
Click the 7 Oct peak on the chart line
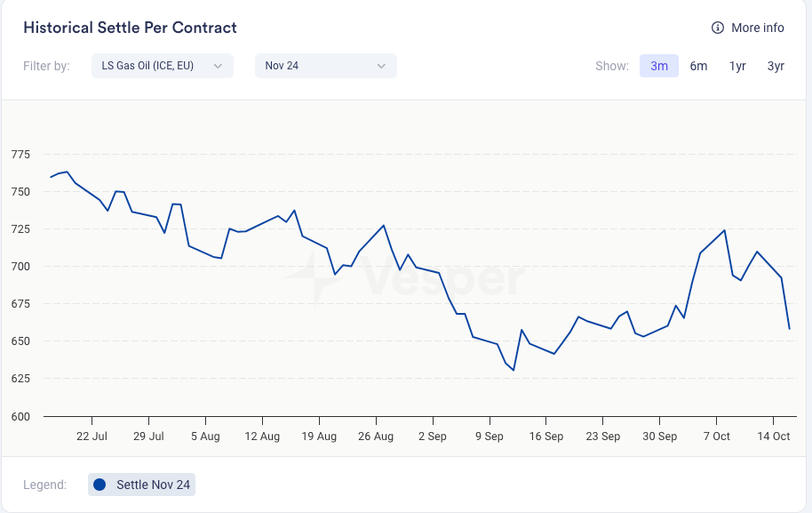[x=725, y=230]
